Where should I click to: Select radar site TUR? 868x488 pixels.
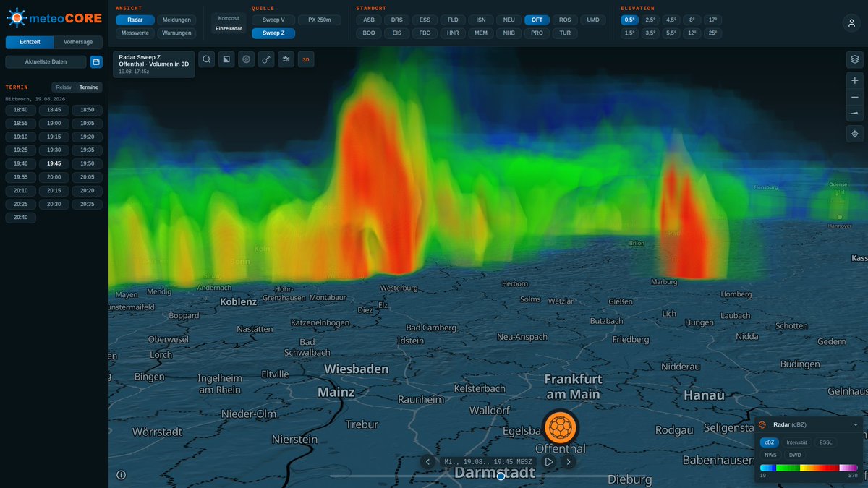click(x=565, y=33)
